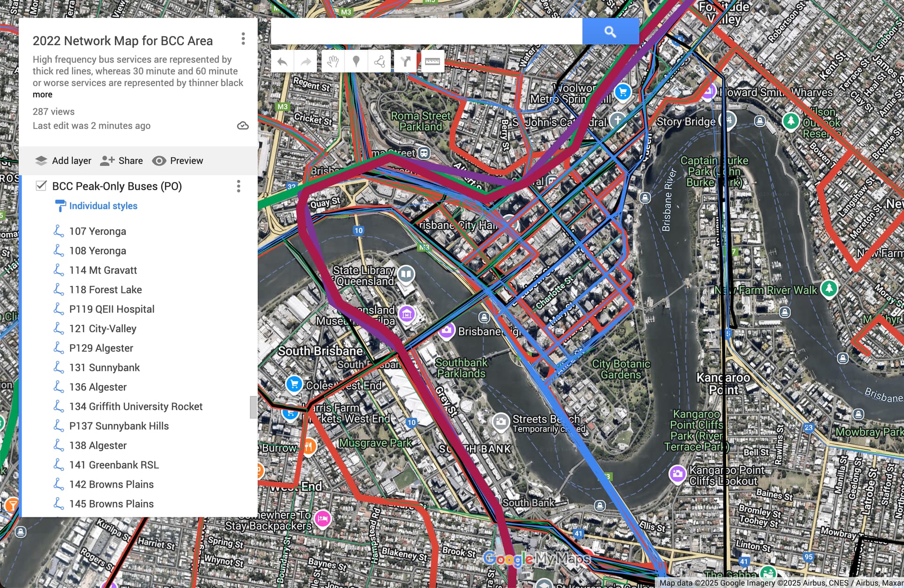Click the blue search magnifier button
The height and width of the screenshot is (588, 904).
[x=610, y=32]
